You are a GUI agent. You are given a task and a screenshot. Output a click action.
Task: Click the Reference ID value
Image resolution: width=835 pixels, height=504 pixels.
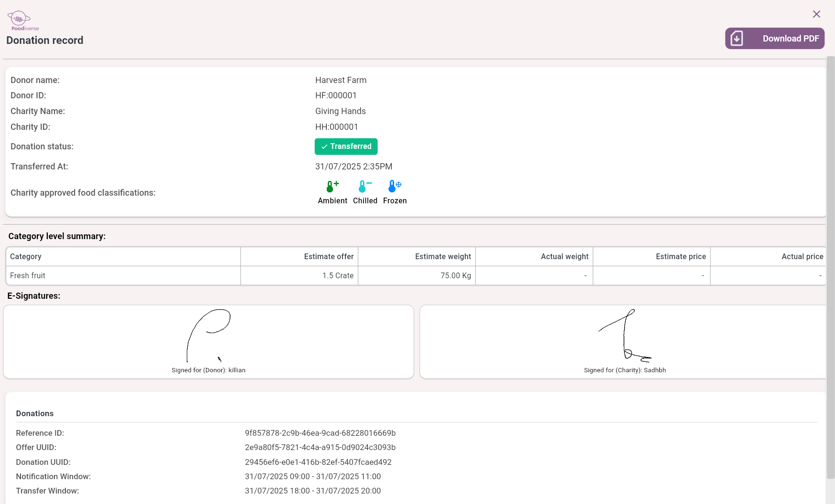[x=320, y=433]
